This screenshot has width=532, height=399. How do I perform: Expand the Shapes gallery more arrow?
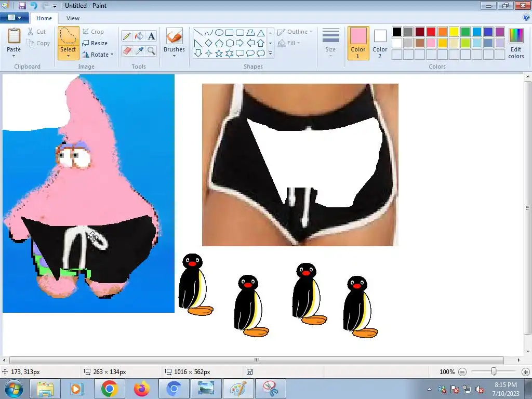tap(270, 54)
